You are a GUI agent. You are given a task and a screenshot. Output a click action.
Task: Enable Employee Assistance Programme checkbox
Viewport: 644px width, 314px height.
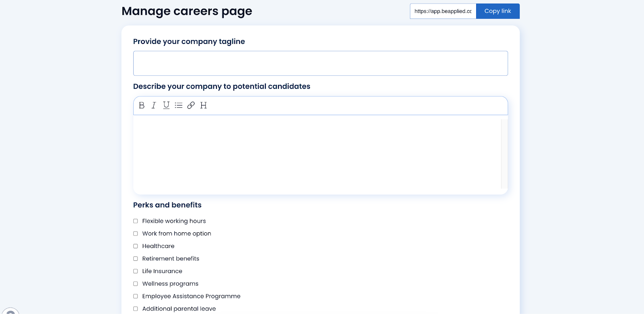tap(136, 296)
